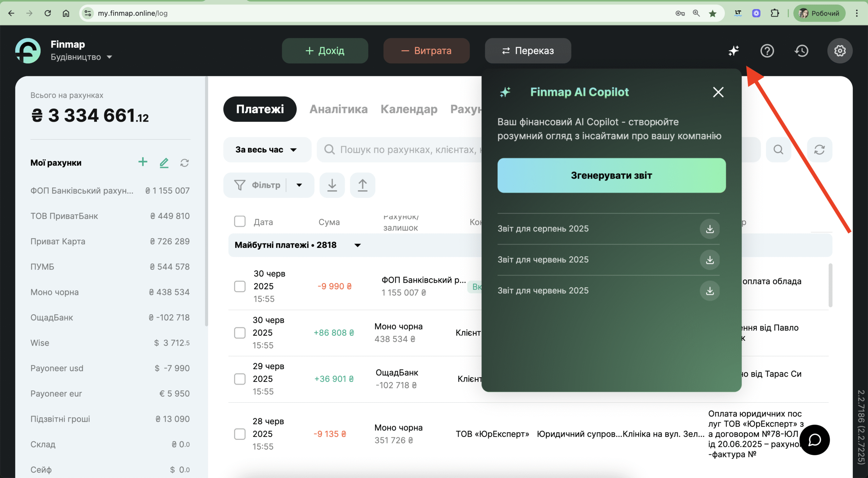Open the password key icon in address bar
This screenshot has height=478, width=868.
tap(680, 13)
